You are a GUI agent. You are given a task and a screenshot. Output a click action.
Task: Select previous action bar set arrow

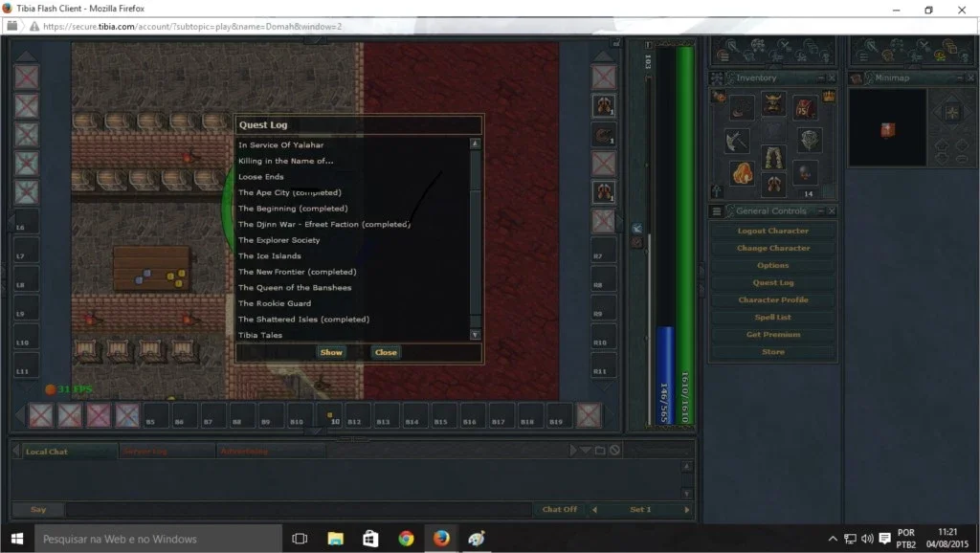point(594,510)
